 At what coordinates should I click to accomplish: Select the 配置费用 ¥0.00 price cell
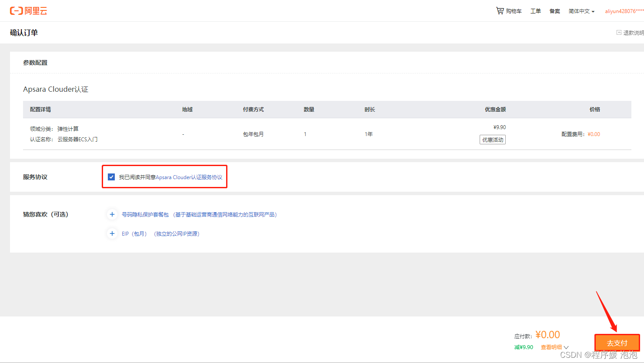tap(581, 134)
